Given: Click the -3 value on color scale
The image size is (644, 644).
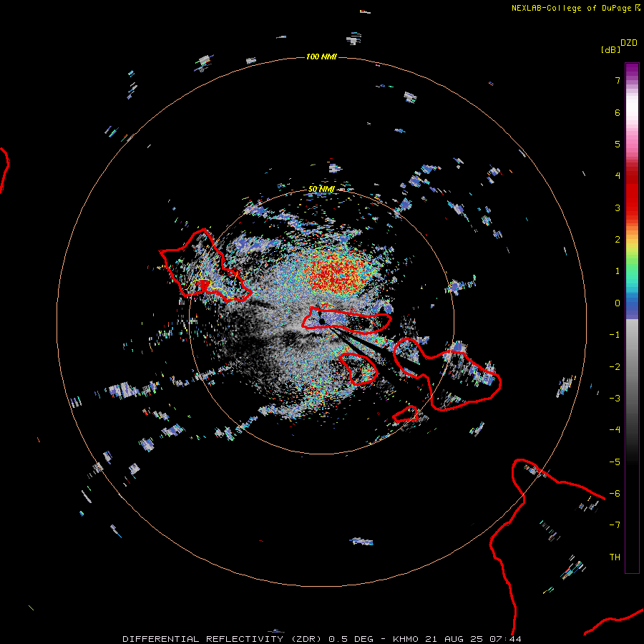Looking at the screenshot, I should click(615, 399).
